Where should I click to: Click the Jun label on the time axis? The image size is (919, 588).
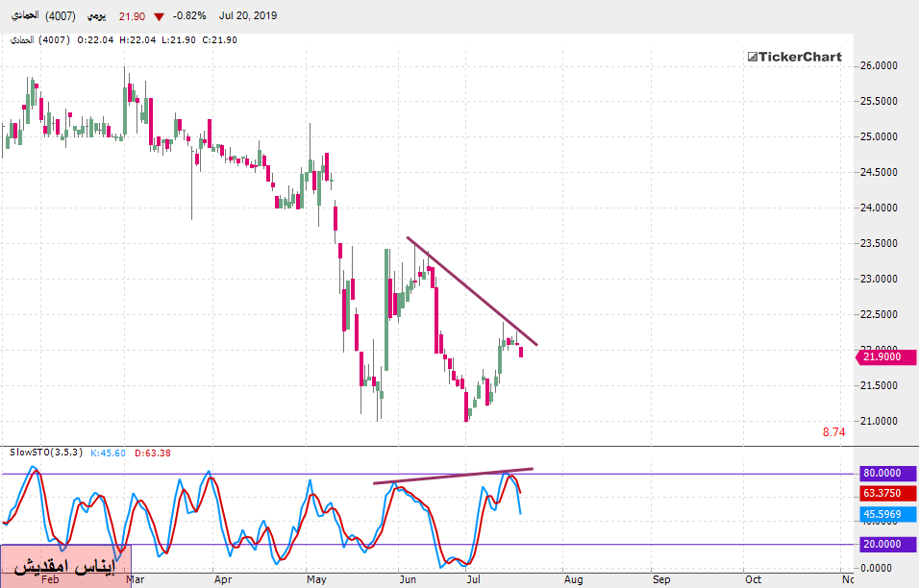(408, 579)
